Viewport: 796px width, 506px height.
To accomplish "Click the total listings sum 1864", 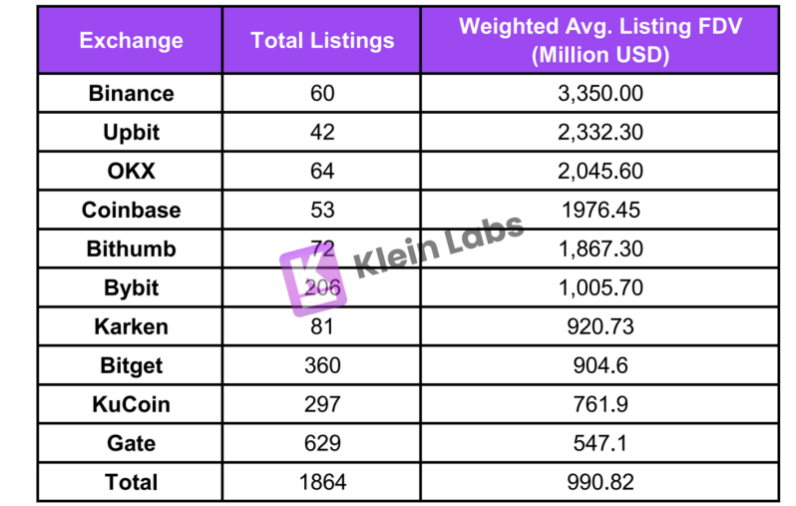I will click(322, 482).
